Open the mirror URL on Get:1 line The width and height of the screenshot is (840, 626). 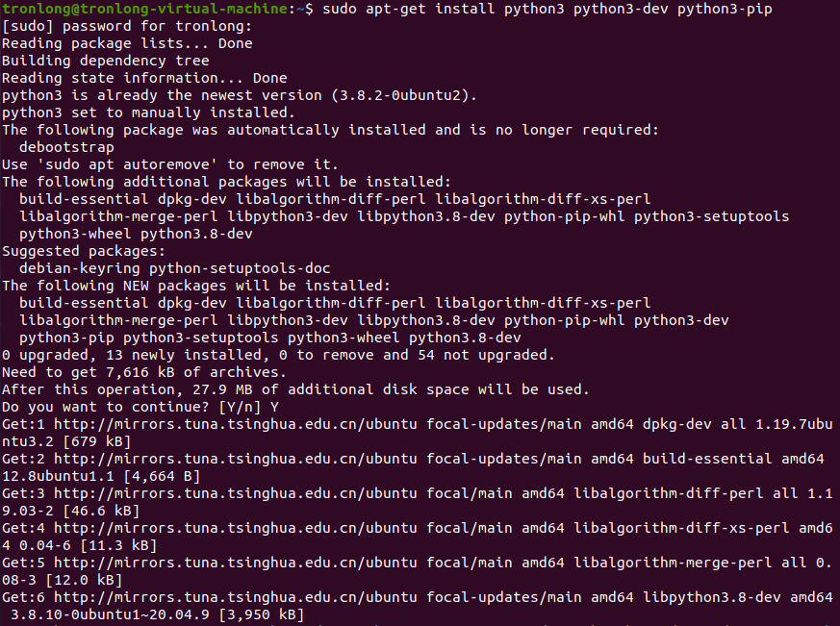pyautogui.click(x=236, y=424)
